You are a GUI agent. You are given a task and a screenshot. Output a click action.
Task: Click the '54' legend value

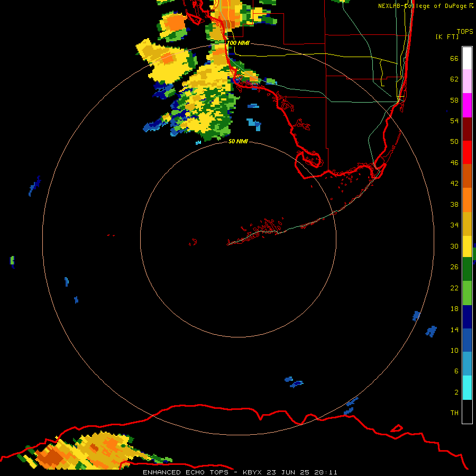(x=454, y=121)
